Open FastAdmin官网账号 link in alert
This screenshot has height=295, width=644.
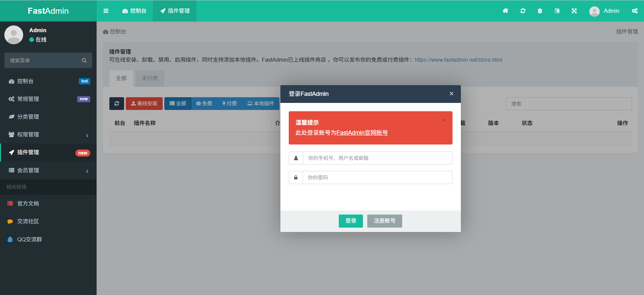[362, 133]
